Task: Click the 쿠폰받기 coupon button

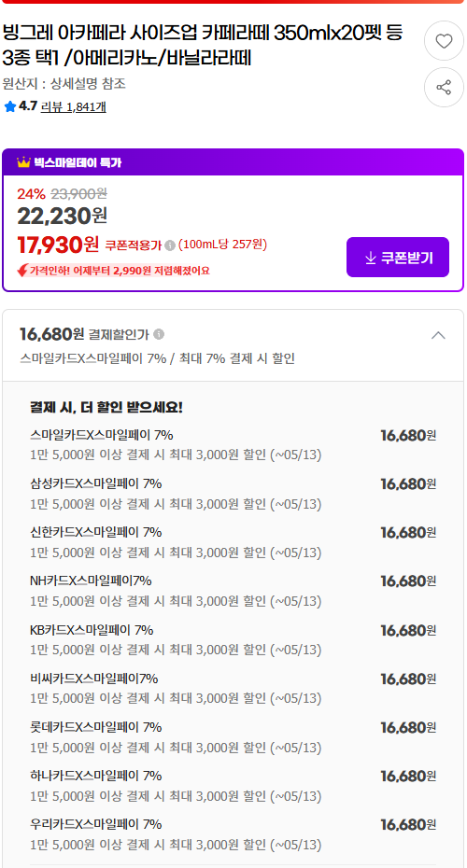Action: pos(398,258)
